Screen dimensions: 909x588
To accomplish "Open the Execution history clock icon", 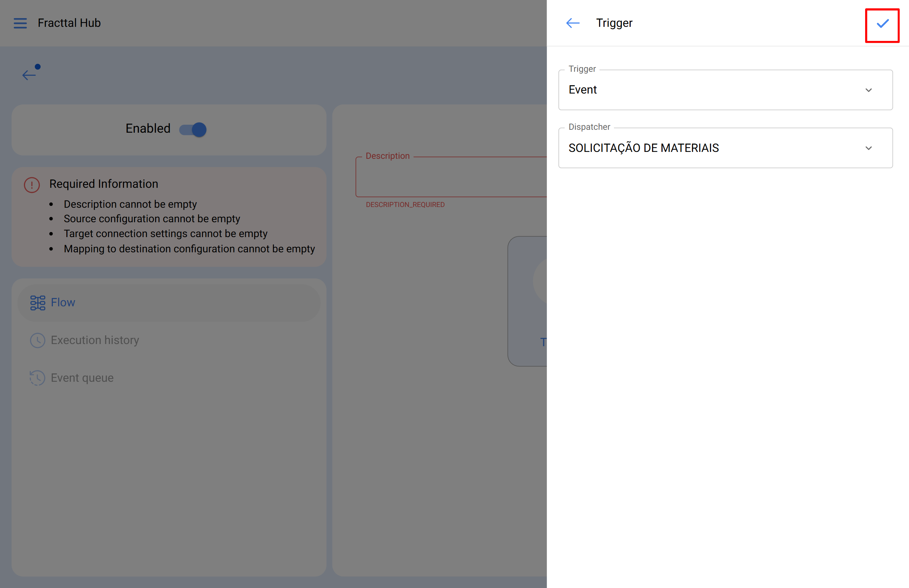I will (x=37, y=340).
